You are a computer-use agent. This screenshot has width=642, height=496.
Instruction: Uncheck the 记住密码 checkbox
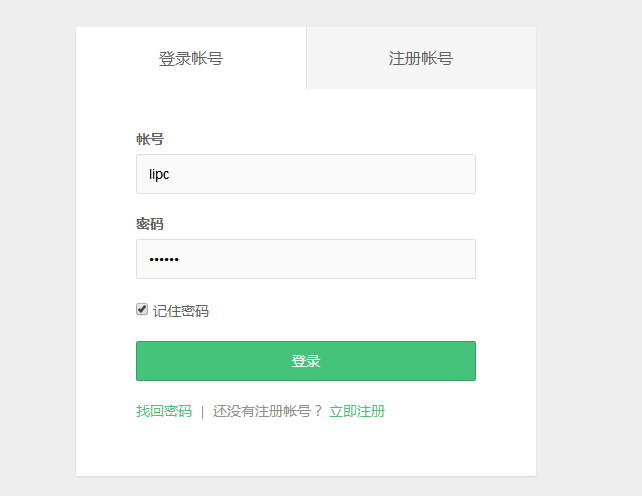pos(142,310)
